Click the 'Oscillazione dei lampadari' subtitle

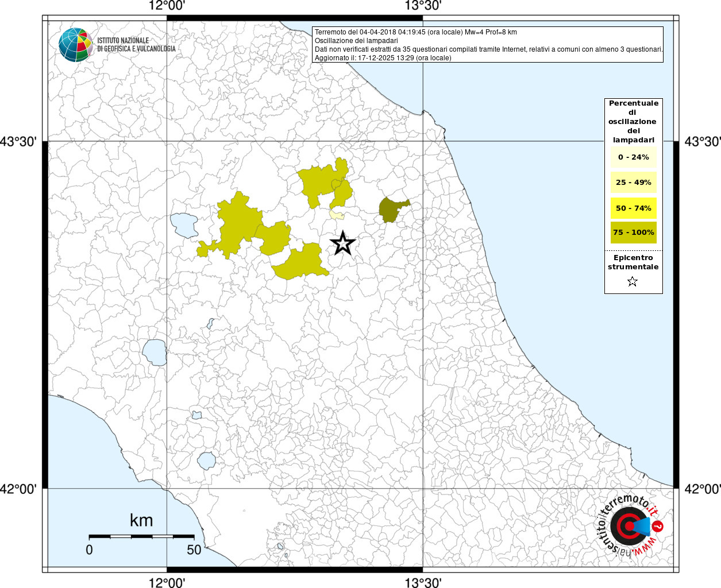pyautogui.click(x=356, y=41)
